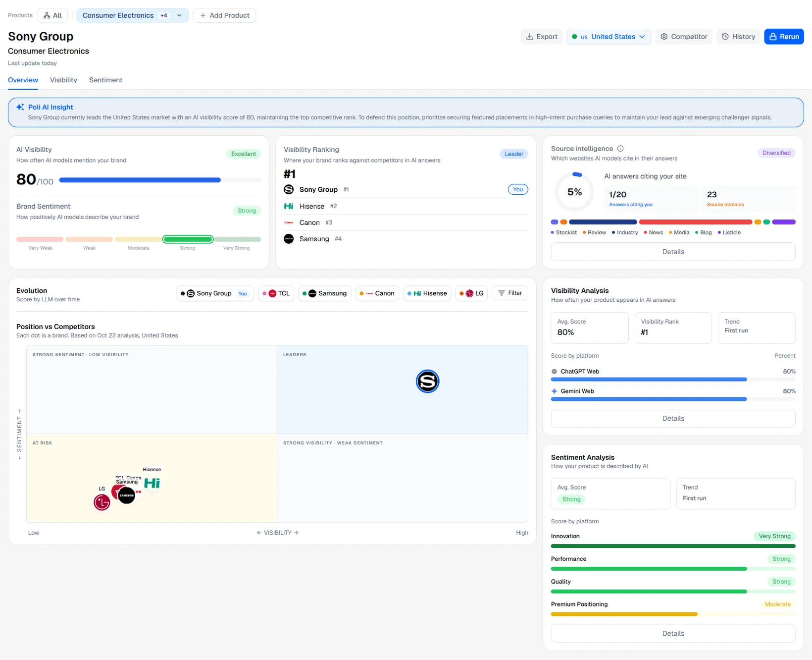Toggle Sony Group series in Evolution legend
Image resolution: width=812 pixels, height=660 pixels.
(x=215, y=293)
